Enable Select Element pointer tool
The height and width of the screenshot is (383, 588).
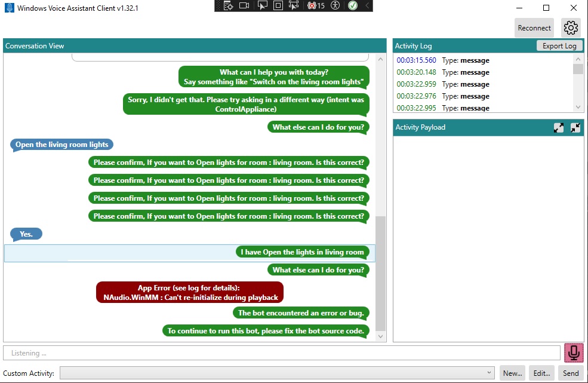click(x=262, y=5)
